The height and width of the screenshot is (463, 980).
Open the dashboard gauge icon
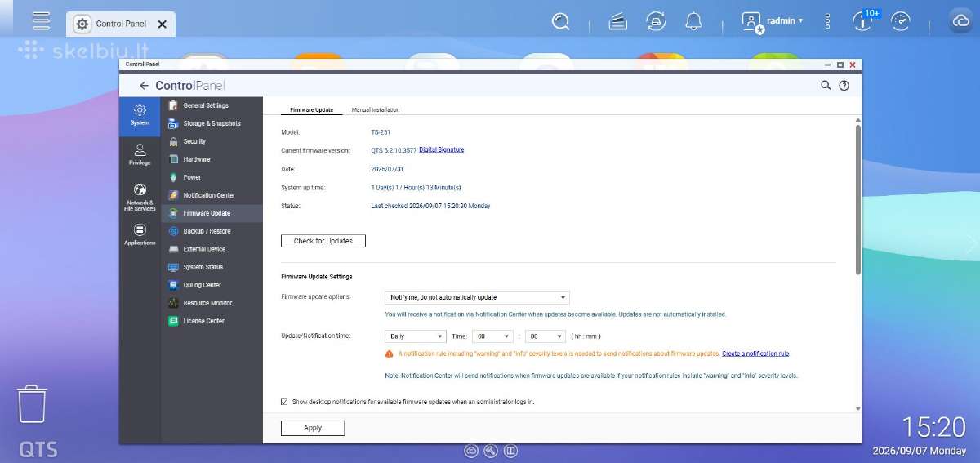(x=901, y=21)
